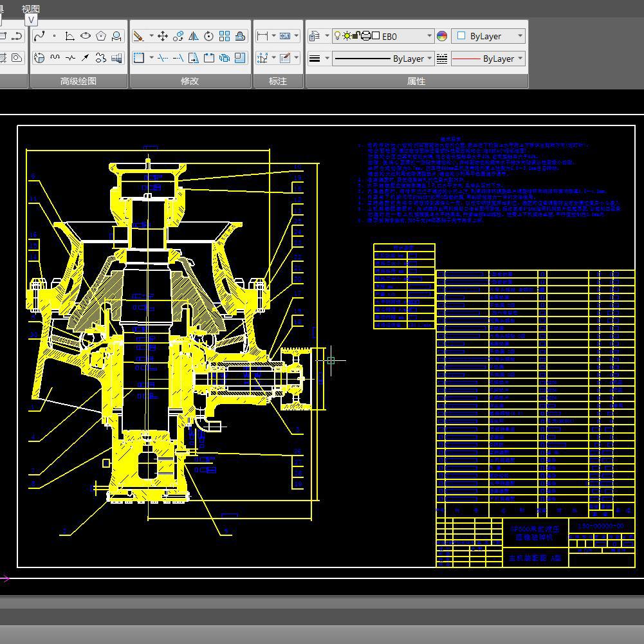Select the Array tool

tap(225, 36)
